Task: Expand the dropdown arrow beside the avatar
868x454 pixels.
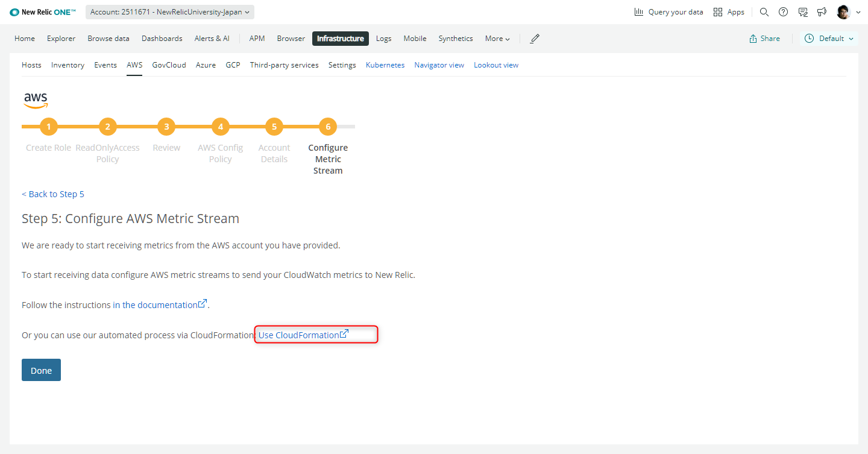Action: tap(858, 13)
